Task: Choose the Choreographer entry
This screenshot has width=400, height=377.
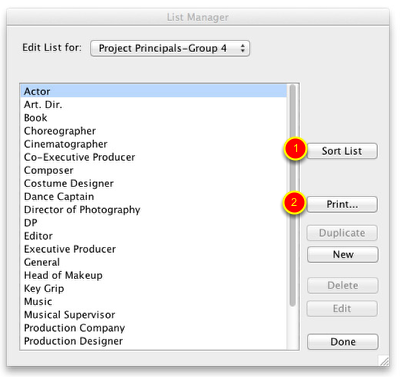Action: click(154, 131)
